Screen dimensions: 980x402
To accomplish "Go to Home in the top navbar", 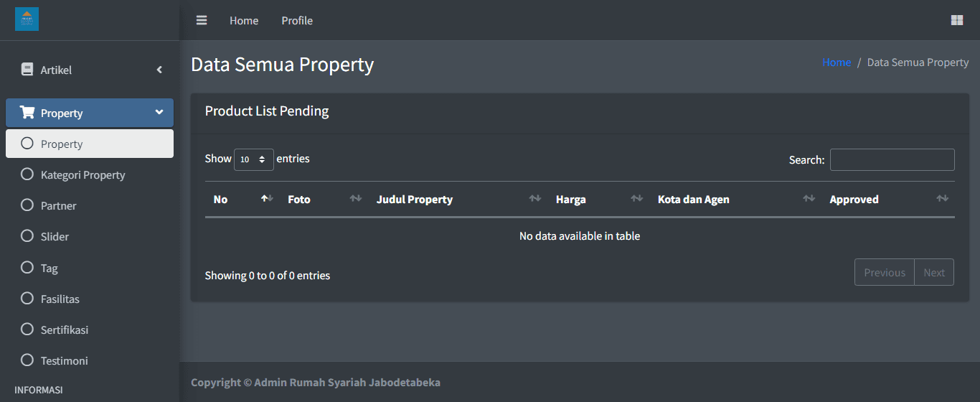I will [244, 21].
